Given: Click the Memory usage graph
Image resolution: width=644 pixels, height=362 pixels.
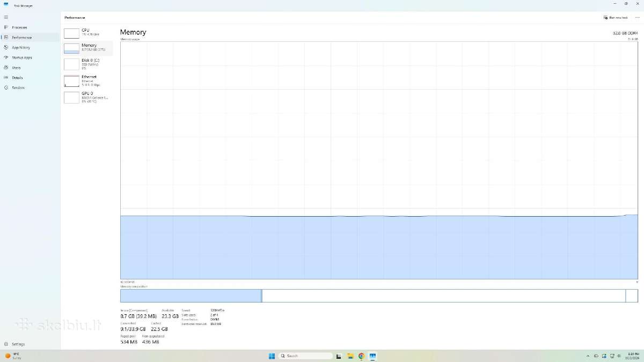Looking at the screenshot, I should coord(379,160).
